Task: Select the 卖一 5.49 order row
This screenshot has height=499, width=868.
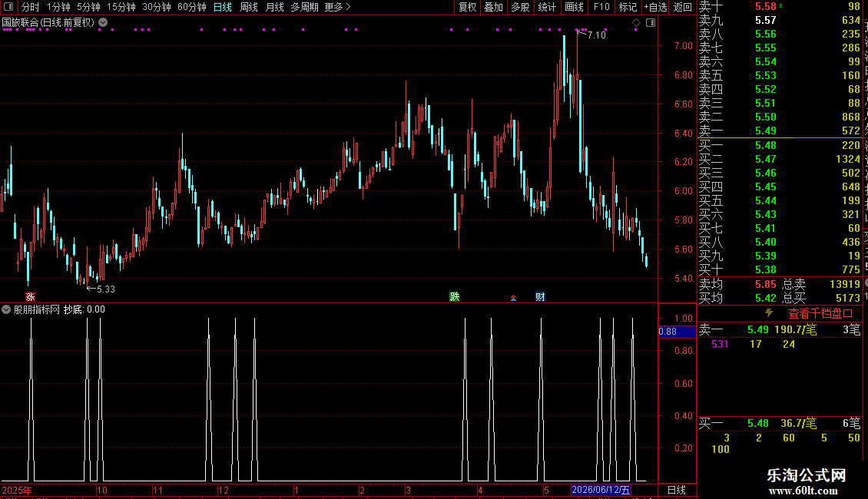Action: click(780, 131)
